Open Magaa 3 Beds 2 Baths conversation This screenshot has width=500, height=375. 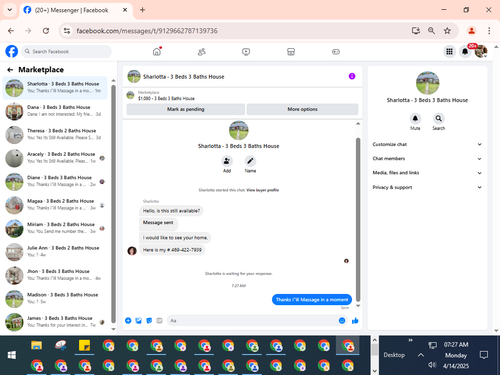[x=55, y=205]
